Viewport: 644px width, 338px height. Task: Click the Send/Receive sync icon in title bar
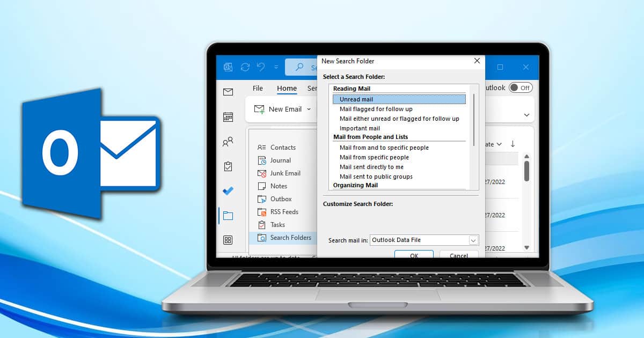[x=245, y=67]
